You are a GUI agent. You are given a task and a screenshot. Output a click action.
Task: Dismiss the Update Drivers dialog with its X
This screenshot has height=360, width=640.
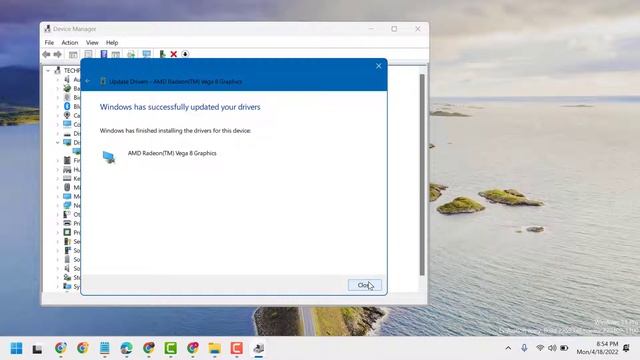(x=378, y=66)
